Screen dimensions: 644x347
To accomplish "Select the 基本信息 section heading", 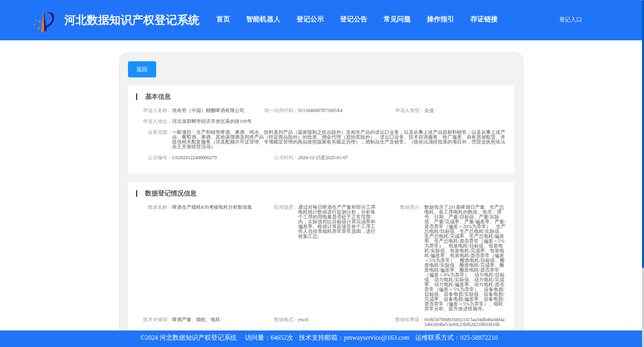I will click(158, 97).
